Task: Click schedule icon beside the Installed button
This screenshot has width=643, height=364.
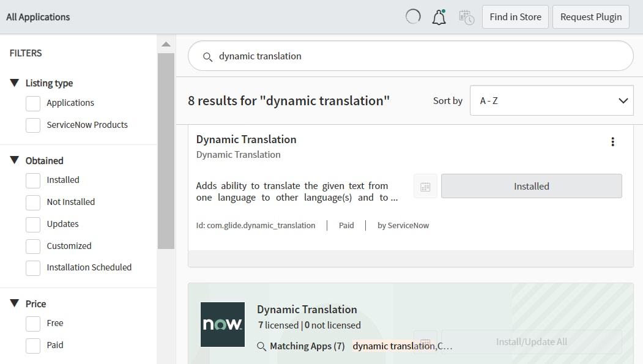Action: (x=425, y=187)
